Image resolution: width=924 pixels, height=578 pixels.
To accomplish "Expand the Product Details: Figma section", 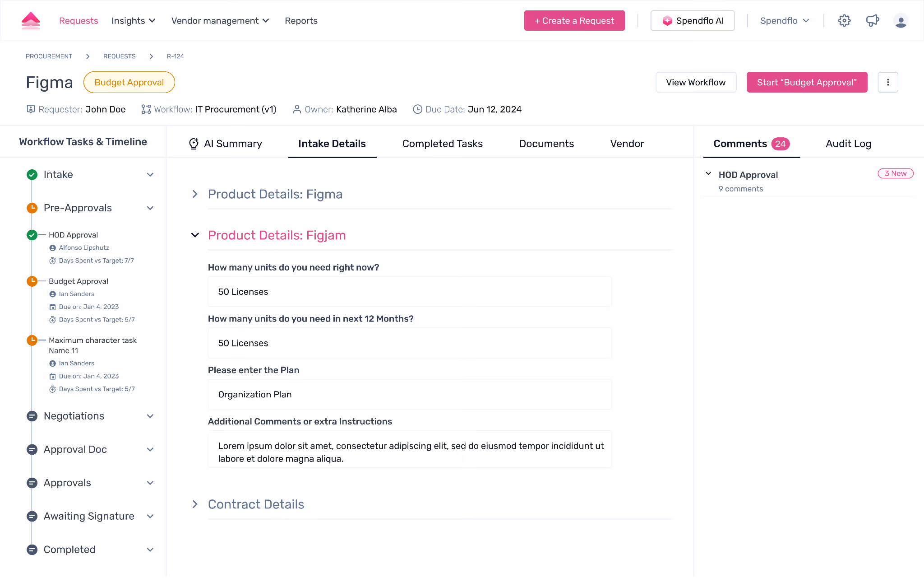I will point(195,194).
